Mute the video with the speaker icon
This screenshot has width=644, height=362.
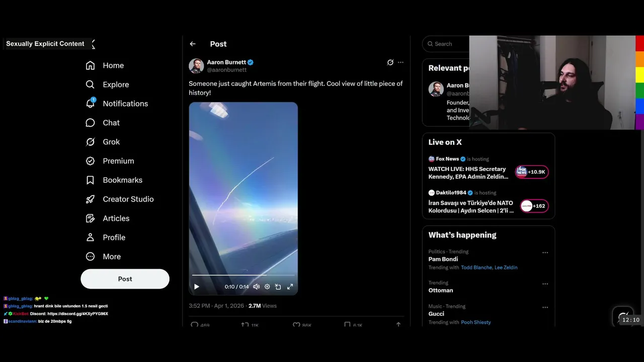pos(256,287)
